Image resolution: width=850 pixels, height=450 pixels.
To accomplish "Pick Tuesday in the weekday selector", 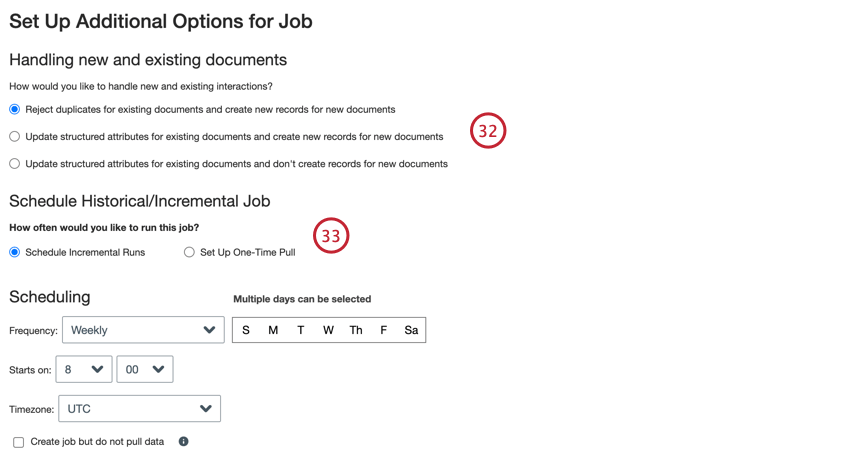I will click(300, 330).
